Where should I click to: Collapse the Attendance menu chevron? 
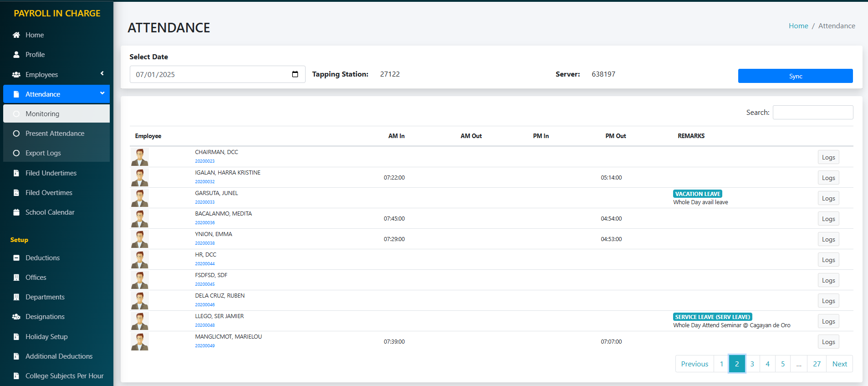[x=102, y=93]
